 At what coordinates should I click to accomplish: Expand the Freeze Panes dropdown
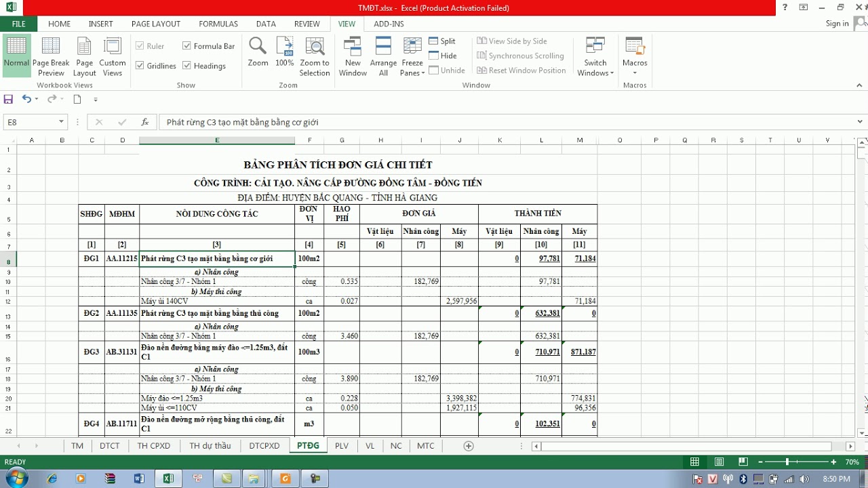[x=412, y=68]
